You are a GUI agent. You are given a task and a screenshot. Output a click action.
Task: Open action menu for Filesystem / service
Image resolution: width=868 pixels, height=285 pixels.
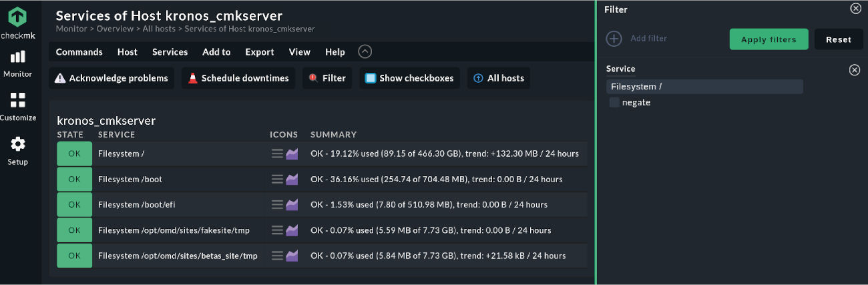click(x=277, y=154)
